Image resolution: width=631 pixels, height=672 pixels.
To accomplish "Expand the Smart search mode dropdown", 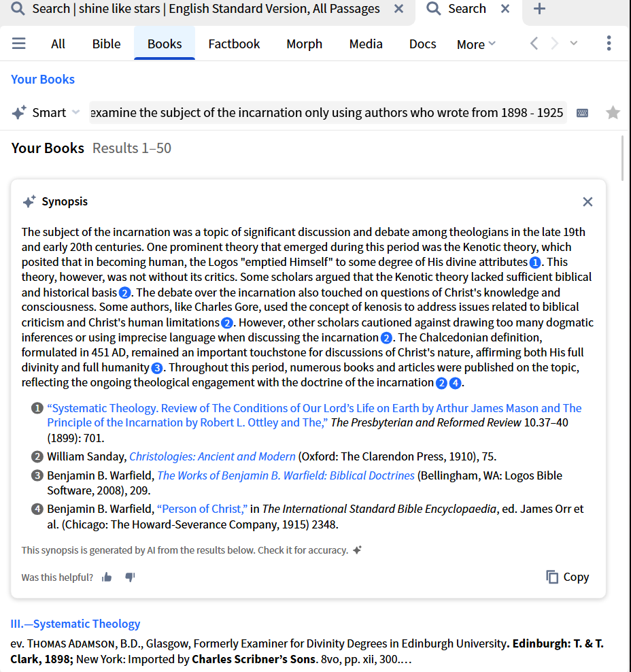I will [x=76, y=112].
